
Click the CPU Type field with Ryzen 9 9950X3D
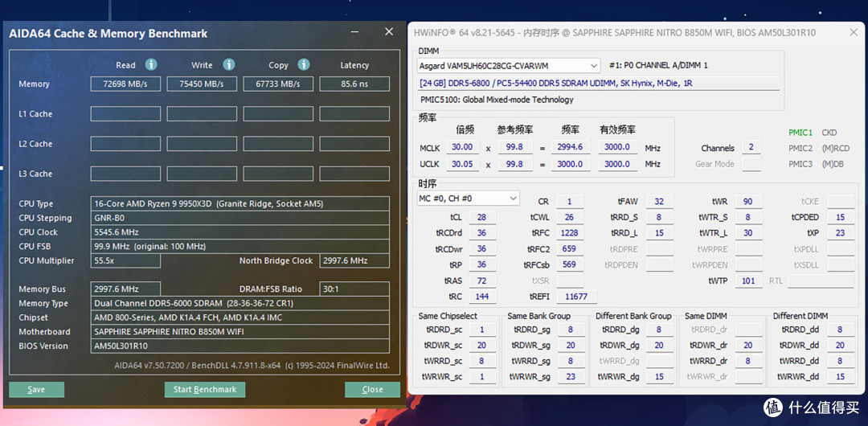point(240,204)
